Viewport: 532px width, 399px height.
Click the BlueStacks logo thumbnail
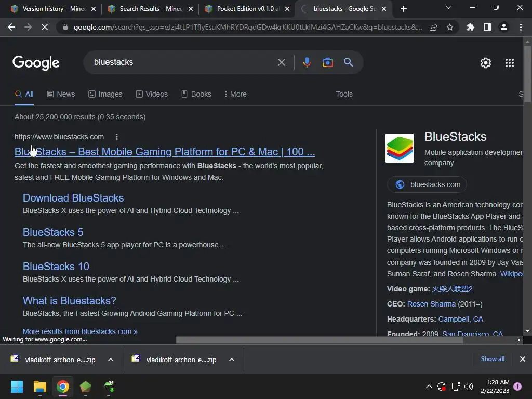coord(400,148)
